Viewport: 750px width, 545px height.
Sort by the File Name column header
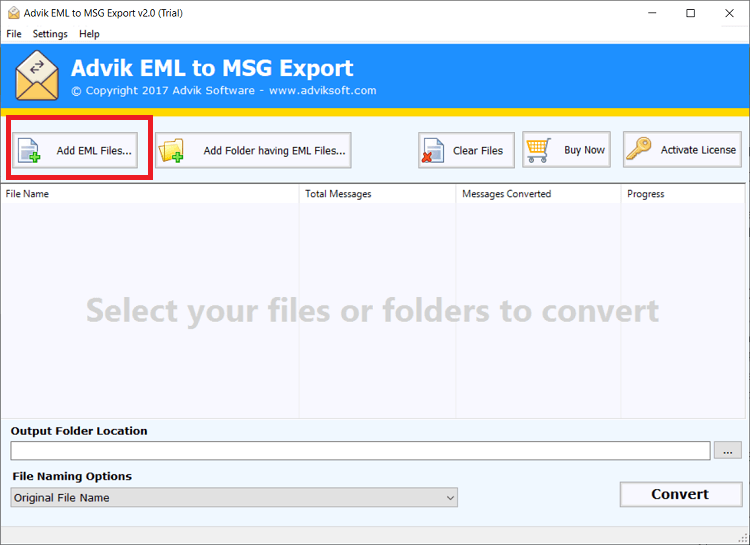click(150, 194)
